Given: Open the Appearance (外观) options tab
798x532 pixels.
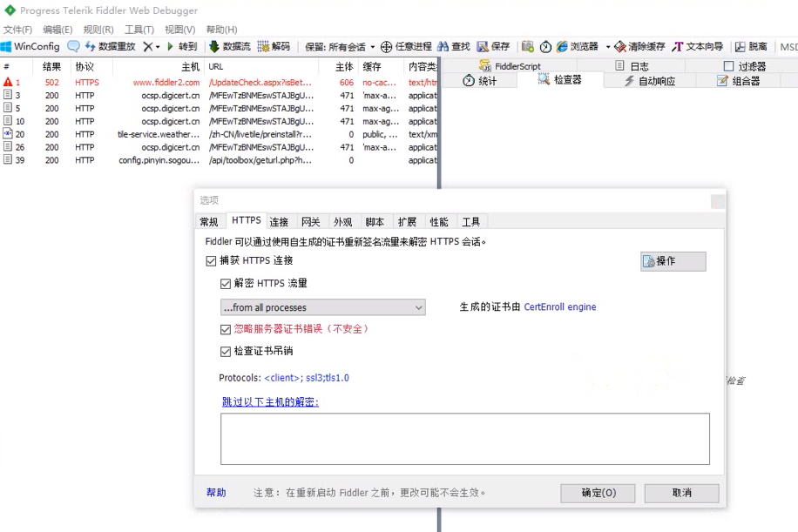Looking at the screenshot, I should [343, 222].
